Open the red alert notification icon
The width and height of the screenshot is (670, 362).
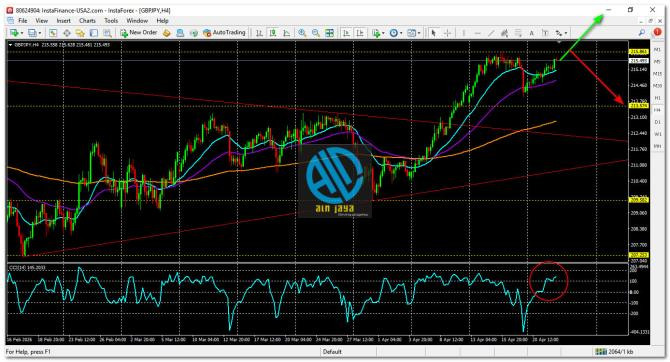tap(657, 32)
